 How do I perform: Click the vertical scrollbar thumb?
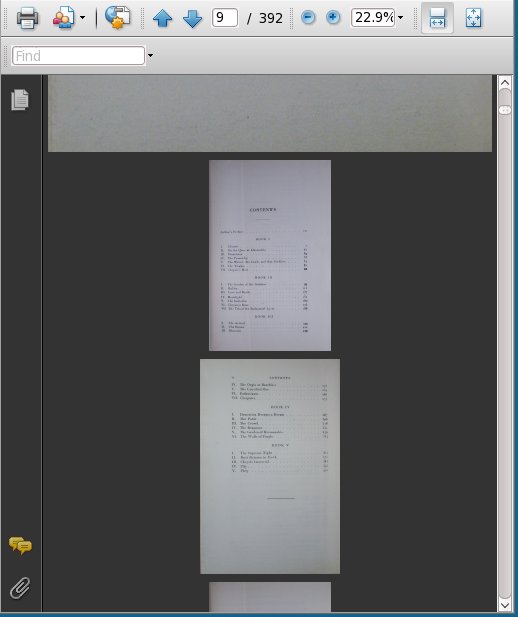(505, 110)
